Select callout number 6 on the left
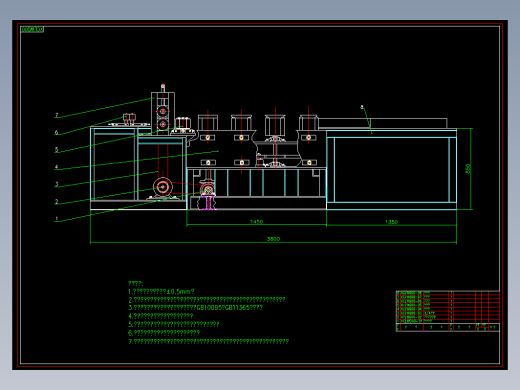520x390 pixels. (x=57, y=132)
